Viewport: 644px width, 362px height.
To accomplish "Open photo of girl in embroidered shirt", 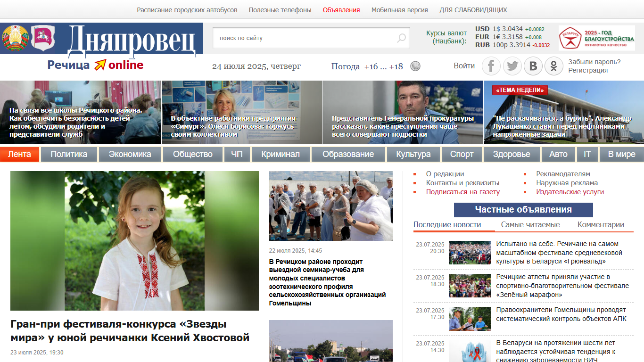I will point(134,241).
